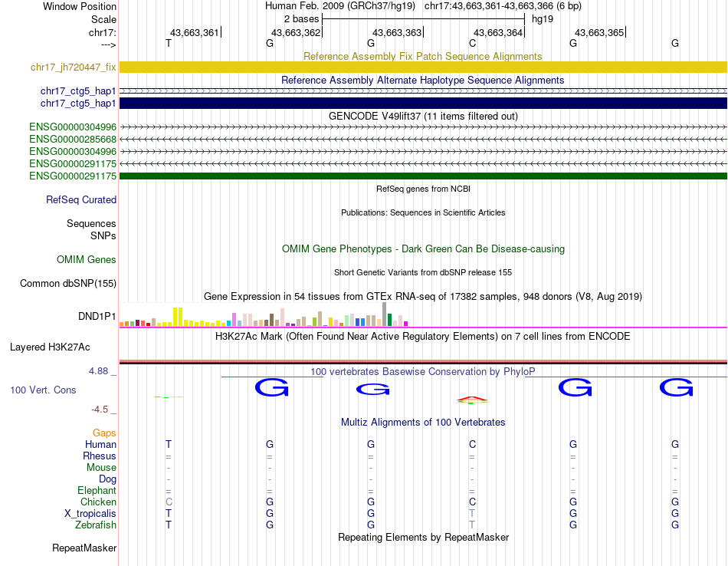Click the '--->' sequence direction arrow label
Viewport: 728px width, 566px height.
(x=108, y=44)
